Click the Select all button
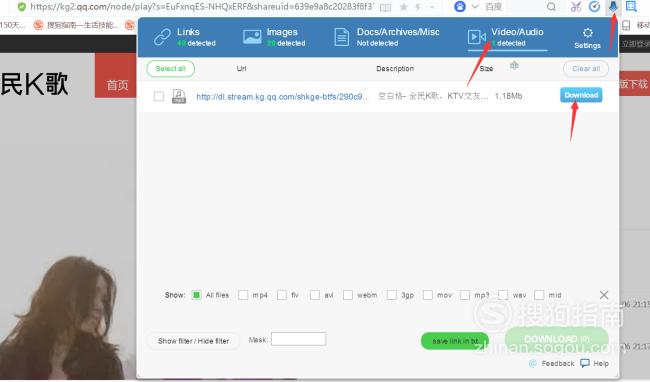This screenshot has height=382, width=650. (x=170, y=68)
